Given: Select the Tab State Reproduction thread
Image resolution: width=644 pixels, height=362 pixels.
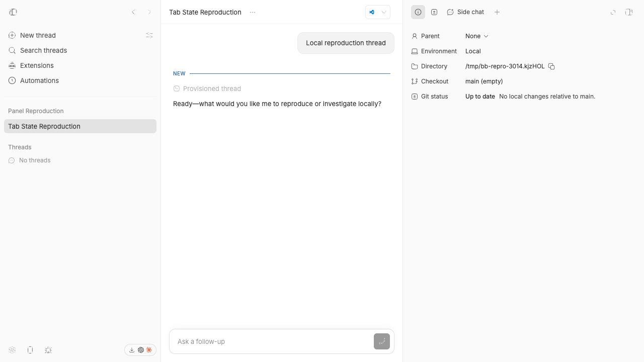Looking at the screenshot, I should click(x=80, y=126).
